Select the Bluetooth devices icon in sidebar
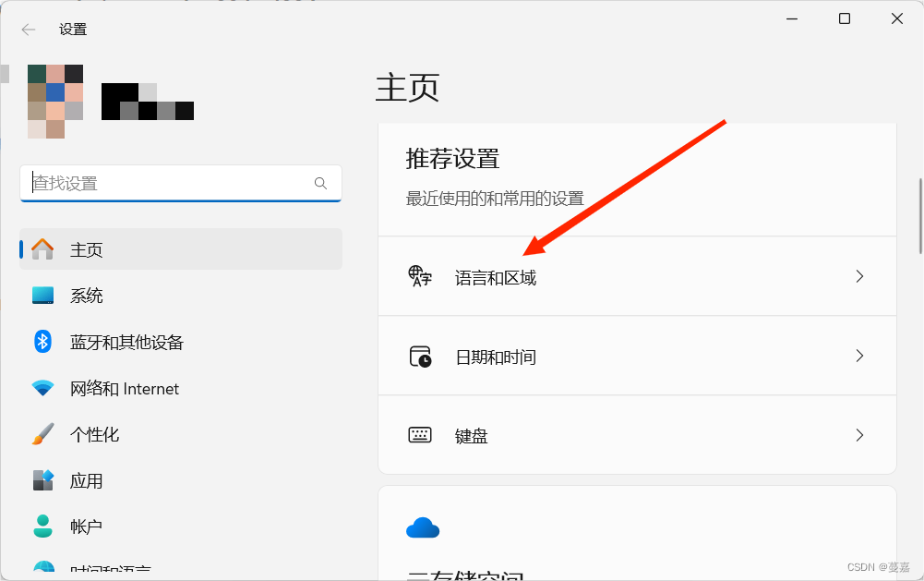The height and width of the screenshot is (581, 924). tap(42, 342)
